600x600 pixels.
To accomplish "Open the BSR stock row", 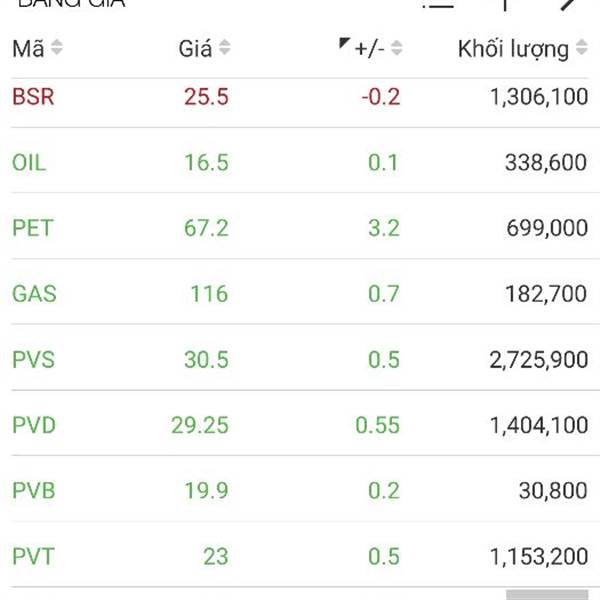I will point(300,97).
